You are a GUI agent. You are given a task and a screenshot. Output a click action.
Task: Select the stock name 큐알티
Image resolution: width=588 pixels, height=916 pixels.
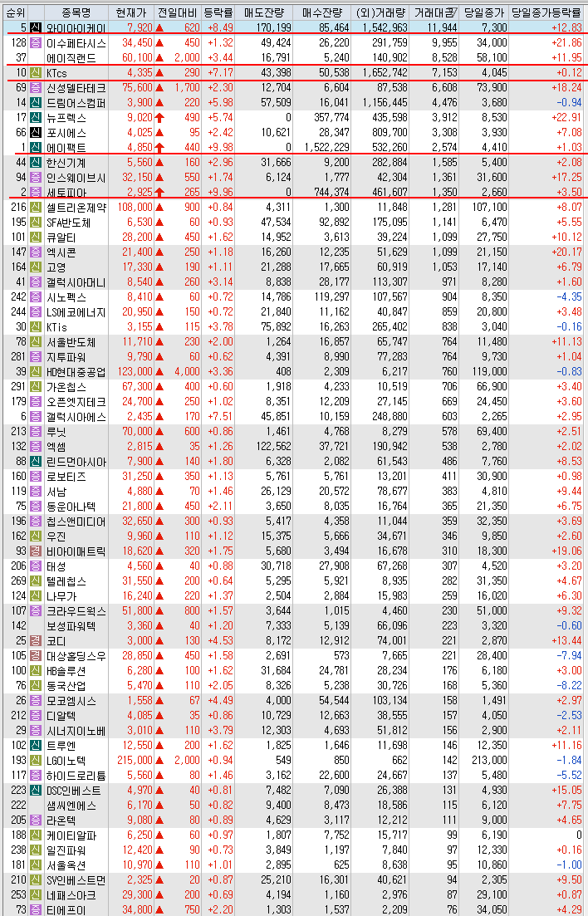point(61,238)
